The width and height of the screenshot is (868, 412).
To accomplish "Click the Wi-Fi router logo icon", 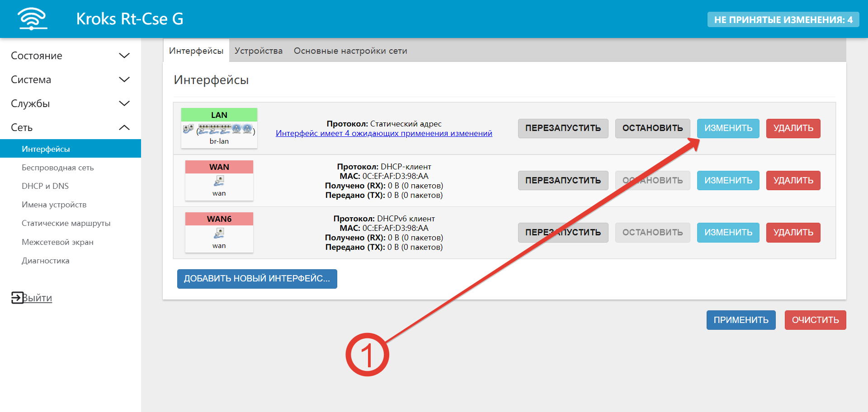I will (32, 19).
